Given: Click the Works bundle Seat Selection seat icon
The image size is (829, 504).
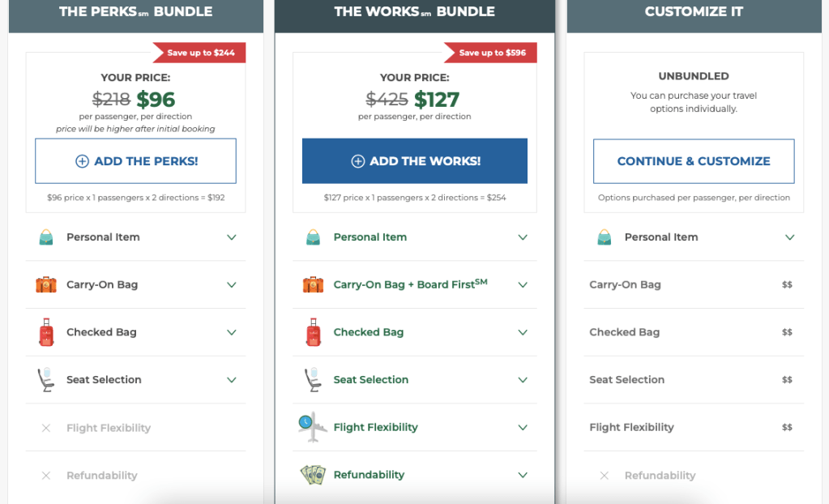Looking at the screenshot, I should click(313, 380).
